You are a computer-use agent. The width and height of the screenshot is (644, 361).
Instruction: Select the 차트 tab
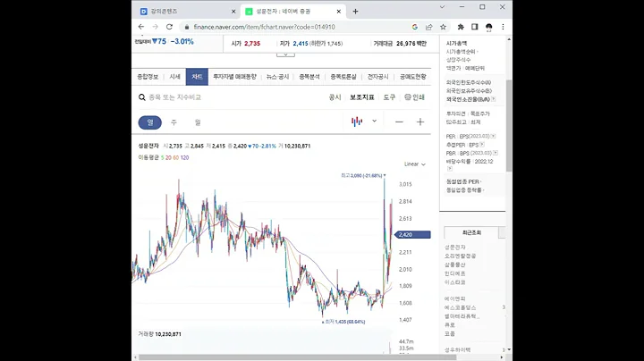[197, 77]
